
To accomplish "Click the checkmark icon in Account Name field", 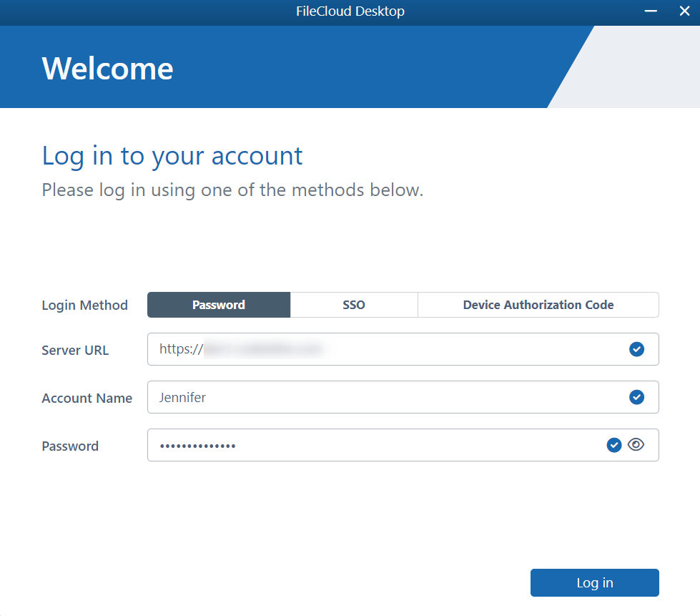I will coord(636,397).
